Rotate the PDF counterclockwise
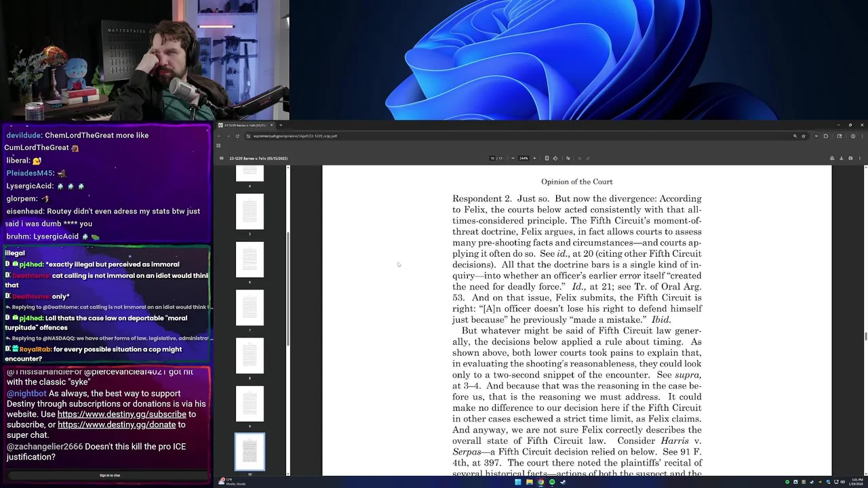 point(555,159)
